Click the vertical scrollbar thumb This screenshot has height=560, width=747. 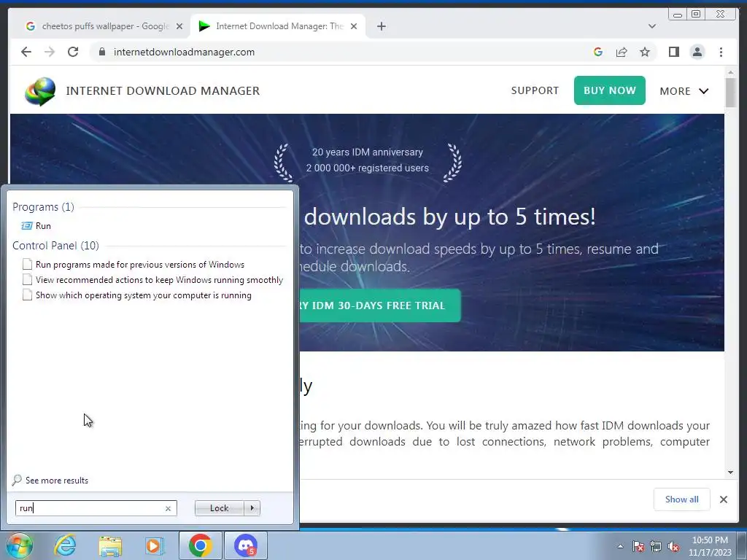pyautogui.click(x=730, y=93)
